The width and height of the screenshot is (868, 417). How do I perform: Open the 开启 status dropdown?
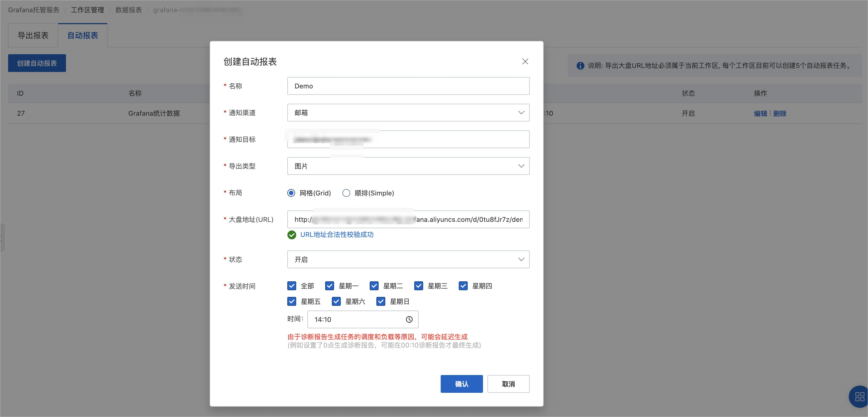pyautogui.click(x=408, y=259)
